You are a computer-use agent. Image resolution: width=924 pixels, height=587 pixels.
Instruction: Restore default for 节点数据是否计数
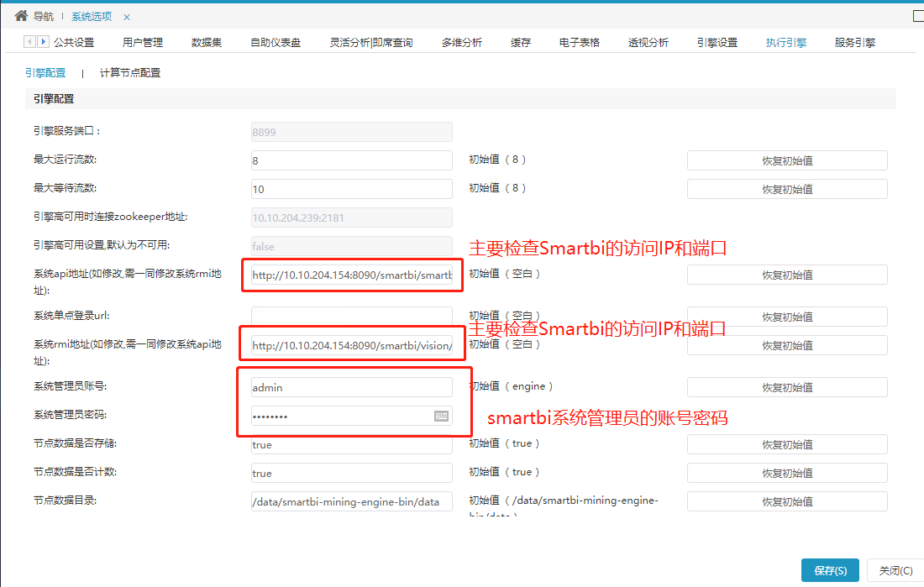tap(787, 474)
